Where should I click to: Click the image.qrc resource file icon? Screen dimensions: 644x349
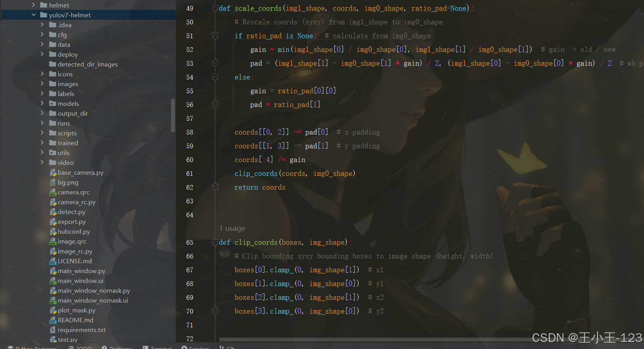[x=53, y=242]
